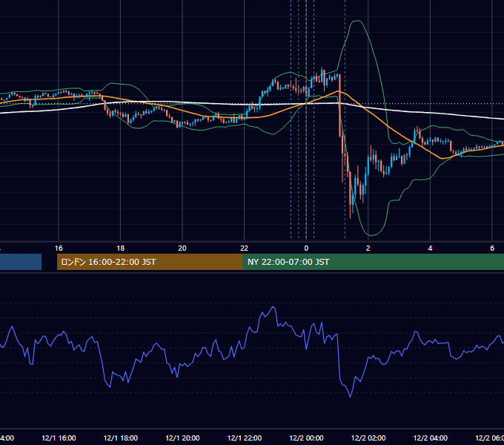Click the '18' hour label on chart axis
Screen dimensions: 504x445
coord(121,248)
